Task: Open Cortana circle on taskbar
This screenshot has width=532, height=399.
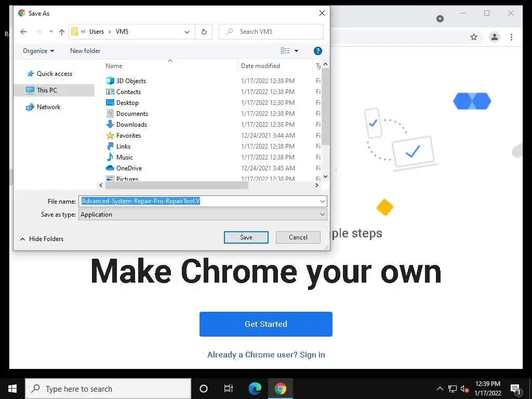Action: (204, 389)
